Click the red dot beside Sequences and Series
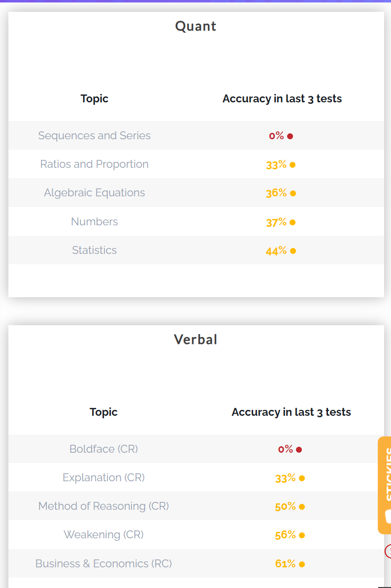391x588 pixels. point(290,136)
